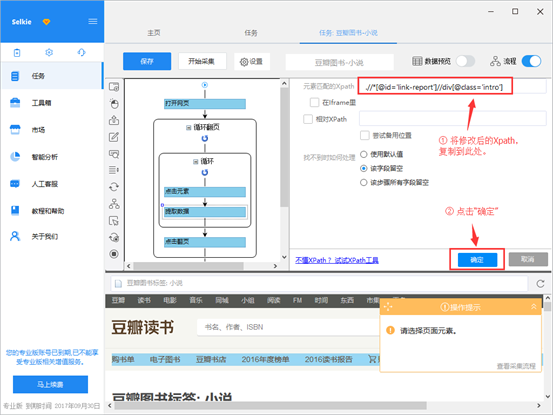553x415 pixels.
Task: Select the open-webpage tool icon
Action: (114, 87)
